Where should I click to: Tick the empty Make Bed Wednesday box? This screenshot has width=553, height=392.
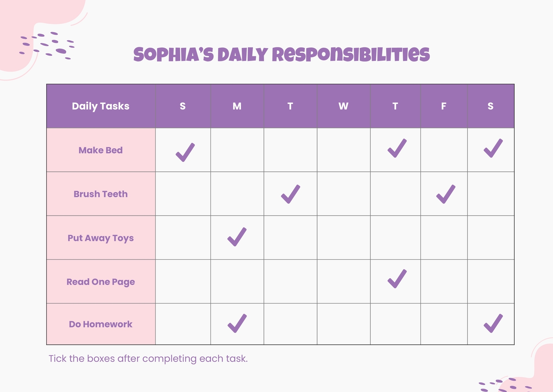(x=343, y=150)
